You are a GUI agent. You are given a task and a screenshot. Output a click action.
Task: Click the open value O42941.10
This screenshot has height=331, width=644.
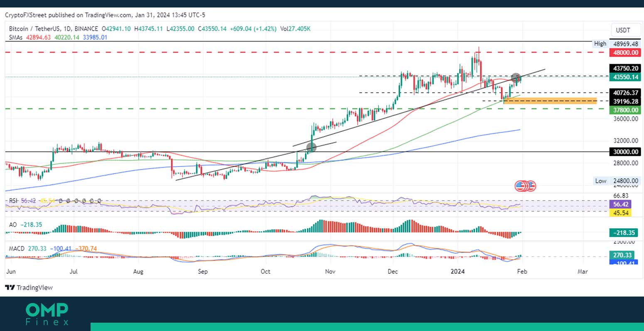(116, 29)
